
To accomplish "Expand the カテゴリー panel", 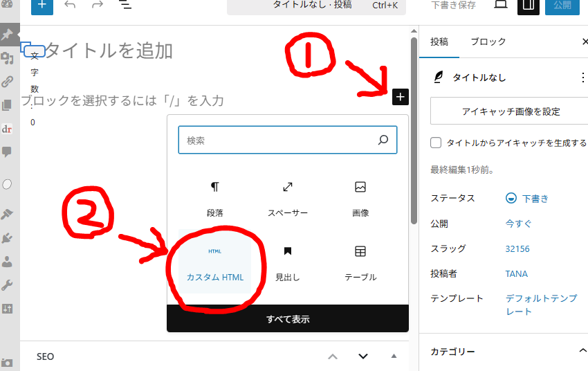I will pyautogui.click(x=582, y=352).
